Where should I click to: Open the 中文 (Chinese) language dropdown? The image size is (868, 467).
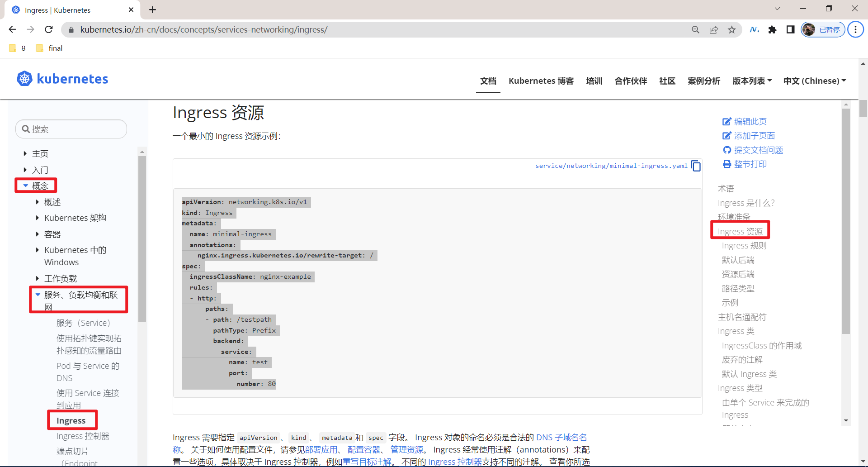815,81
